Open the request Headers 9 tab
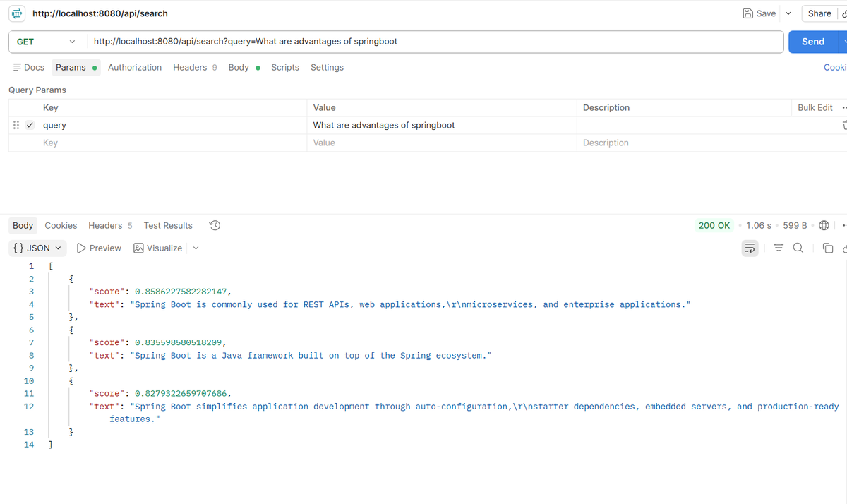The height and width of the screenshot is (504, 847). (x=195, y=67)
